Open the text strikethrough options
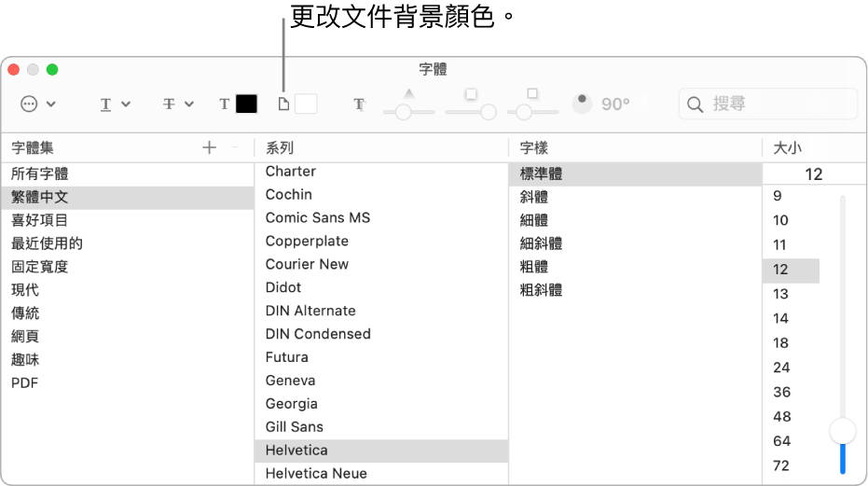 coord(178,104)
